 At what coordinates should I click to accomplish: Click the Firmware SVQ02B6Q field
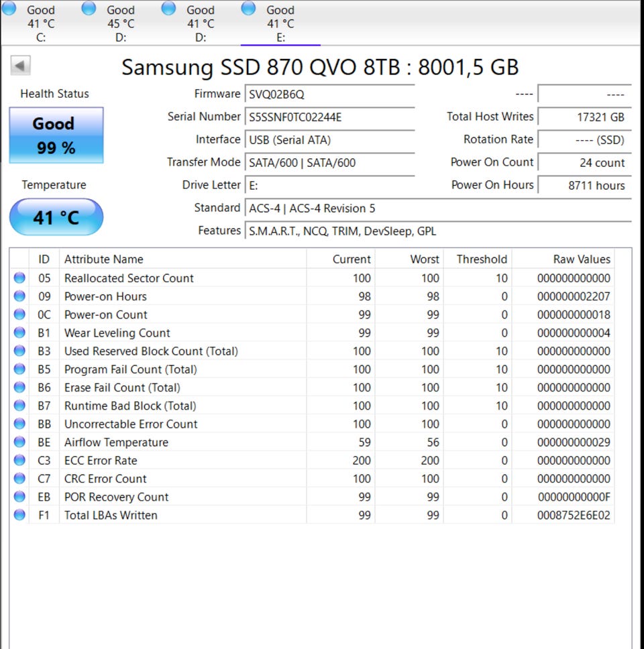click(x=329, y=95)
